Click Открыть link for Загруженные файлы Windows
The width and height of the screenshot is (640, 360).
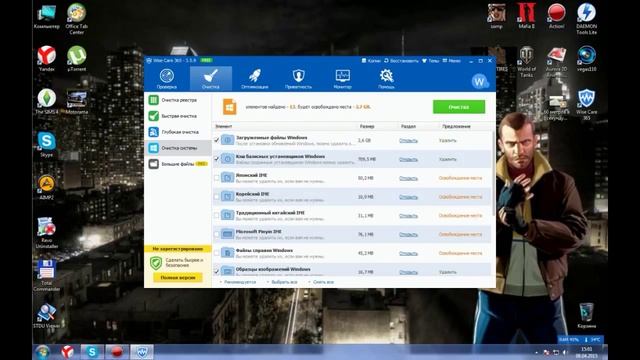408,140
